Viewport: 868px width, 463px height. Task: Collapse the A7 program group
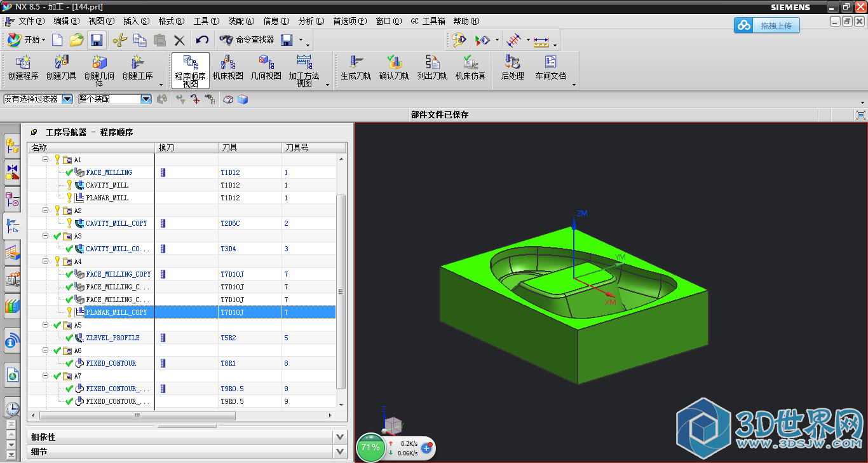pos(46,375)
